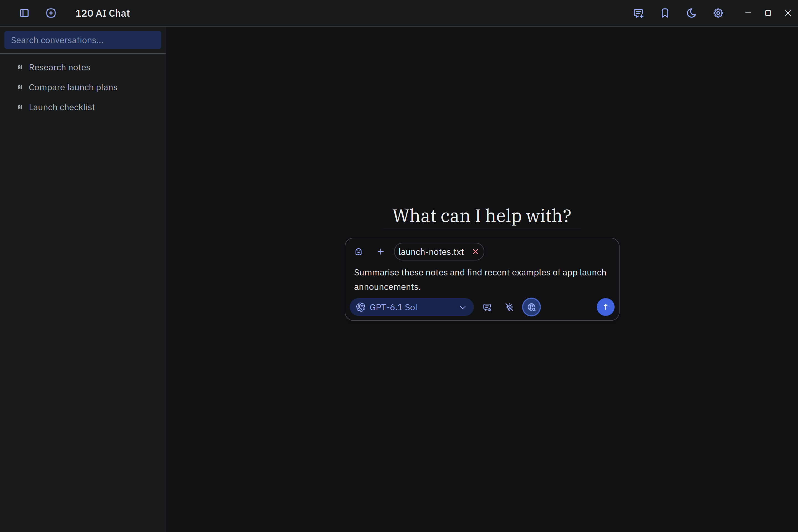Start a new chat with plus icon
Image resolution: width=798 pixels, height=532 pixels.
pyautogui.click(x=51, y=13)
